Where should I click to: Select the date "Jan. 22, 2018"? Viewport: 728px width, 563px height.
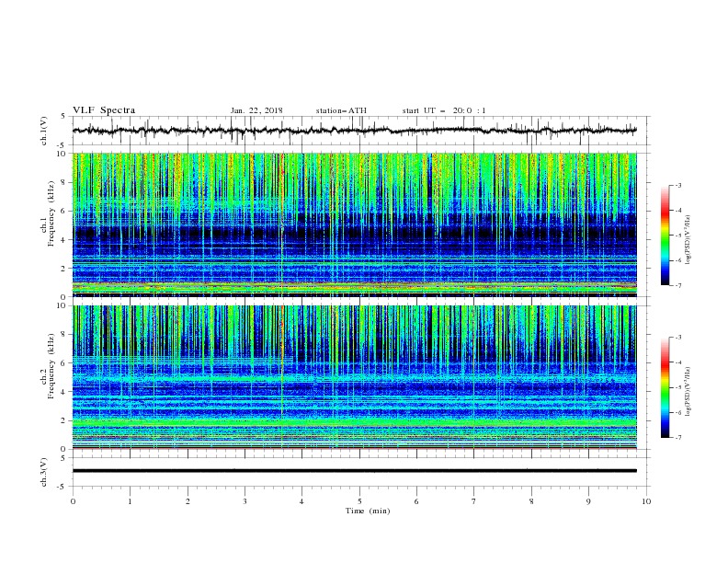pyautogui.click(x=256, y=110)
